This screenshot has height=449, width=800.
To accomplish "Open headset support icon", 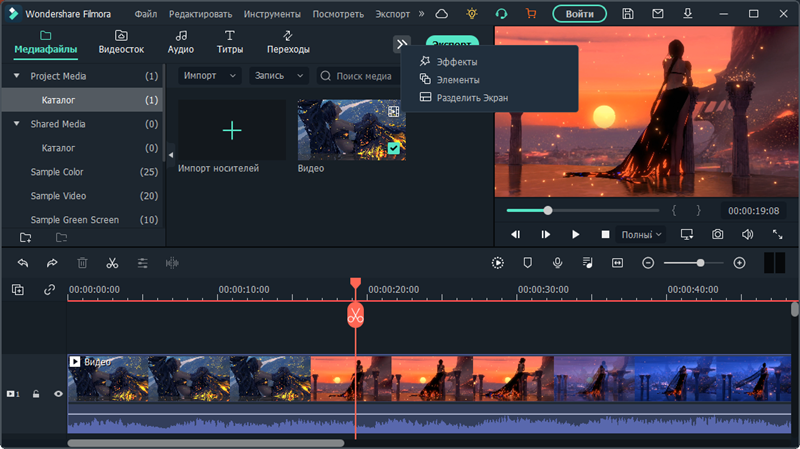I will point(501,14).
